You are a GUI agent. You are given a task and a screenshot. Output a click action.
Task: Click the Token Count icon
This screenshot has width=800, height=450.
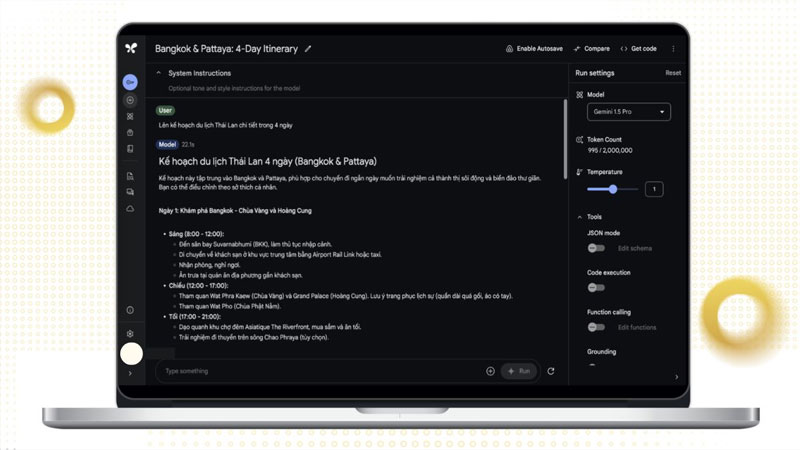click(580, 140)
